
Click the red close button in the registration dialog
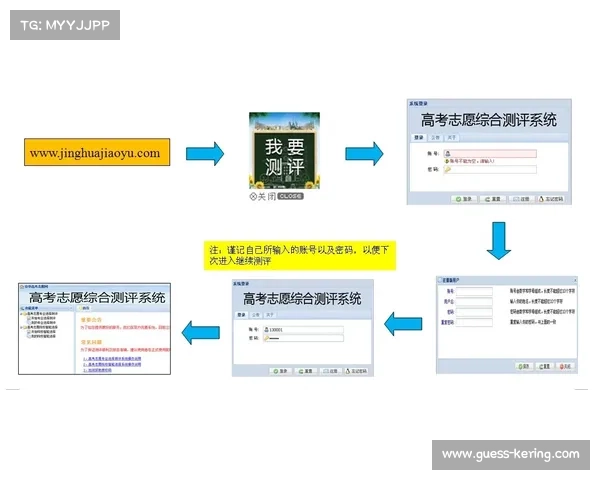(566, 366)
